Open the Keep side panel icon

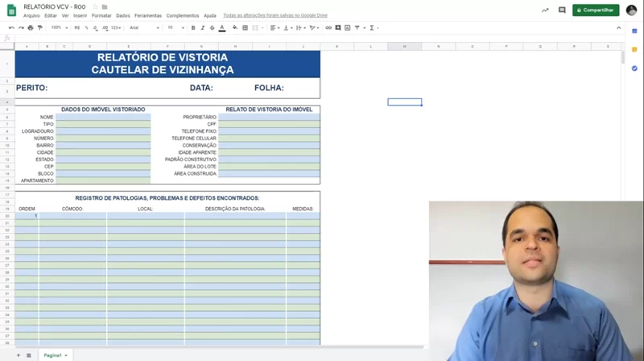pyautogui.click(x=634, y=50)
